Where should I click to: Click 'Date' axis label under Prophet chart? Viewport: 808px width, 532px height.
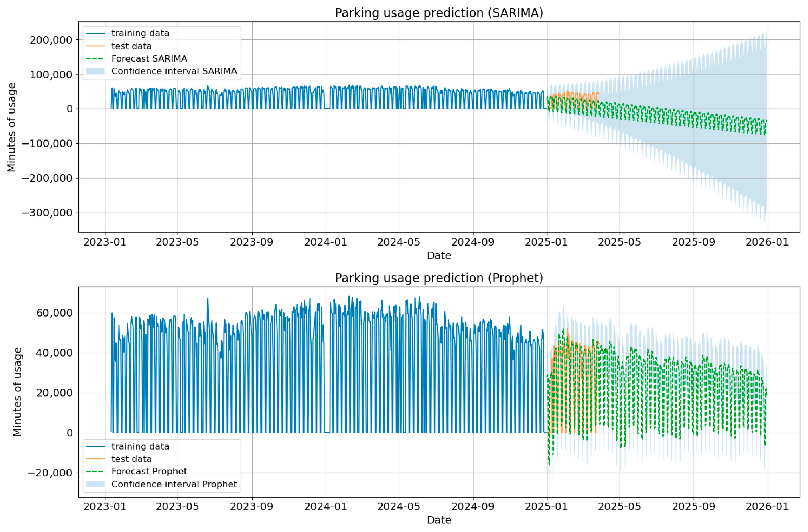point(439,520)
